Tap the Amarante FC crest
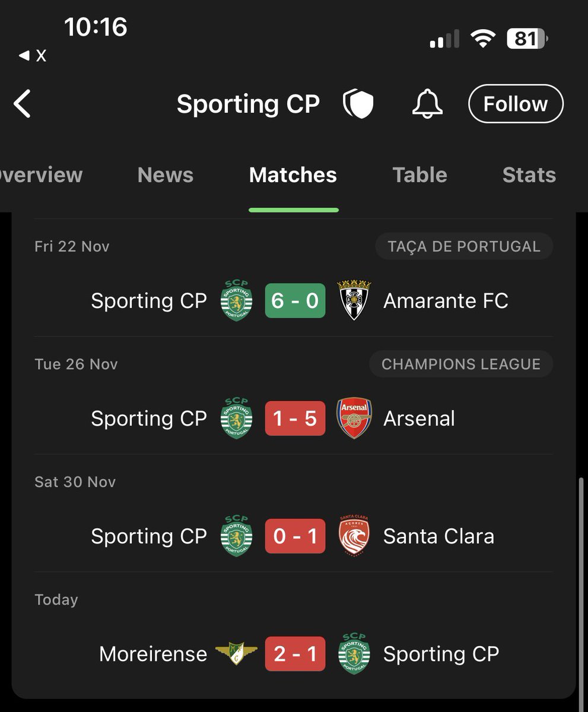This screenshot has width=588, height=712. coord(354,301)
